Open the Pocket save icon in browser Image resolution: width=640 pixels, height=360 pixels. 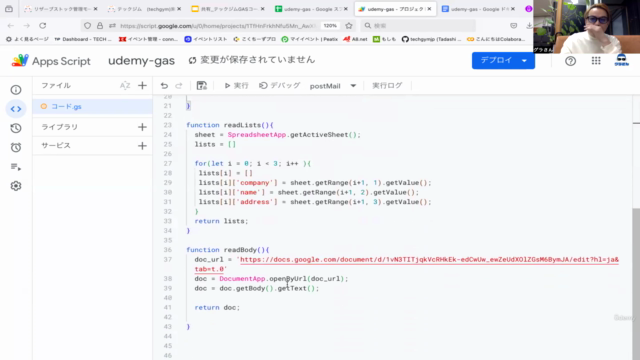513,26
